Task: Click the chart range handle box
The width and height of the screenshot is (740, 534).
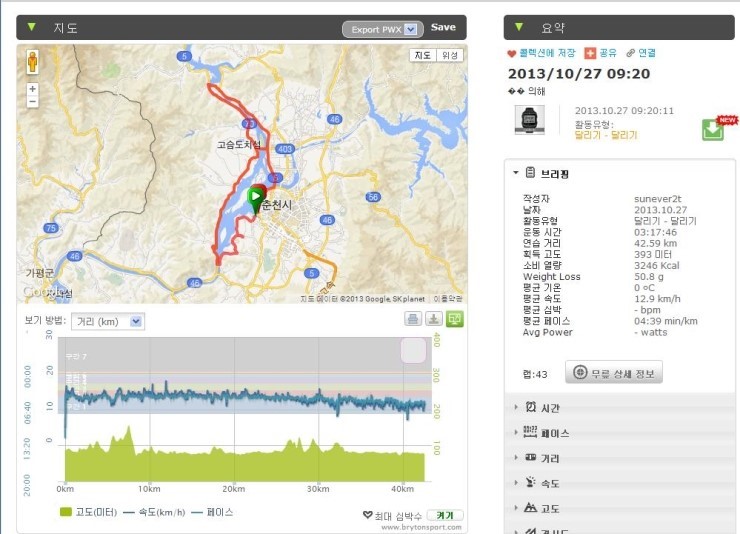Action: click(x=413, y=350)
